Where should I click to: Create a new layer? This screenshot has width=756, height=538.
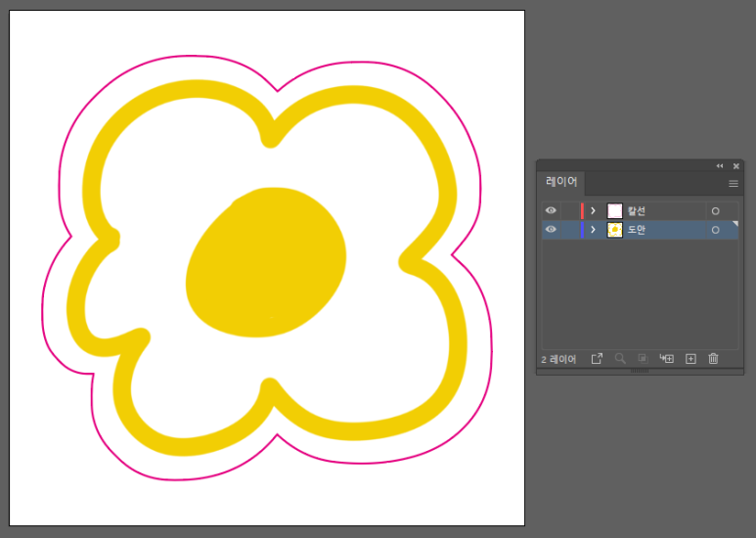pos(690,359)
